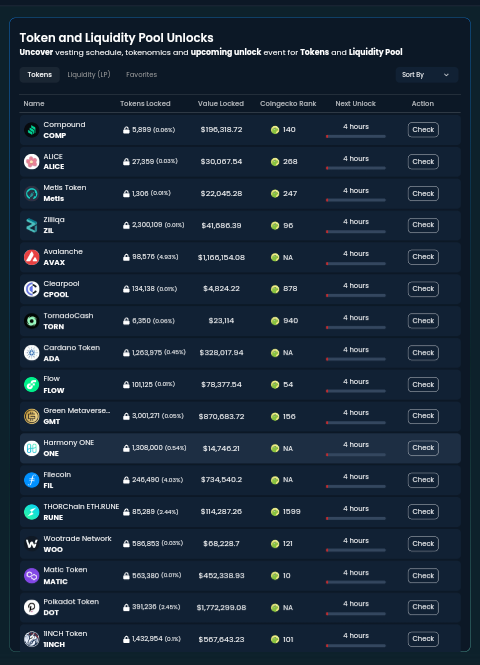Click Check button for Harmony ONE
Image resolution: width=480 pixels, height=665 pixels.
(423, 448)
